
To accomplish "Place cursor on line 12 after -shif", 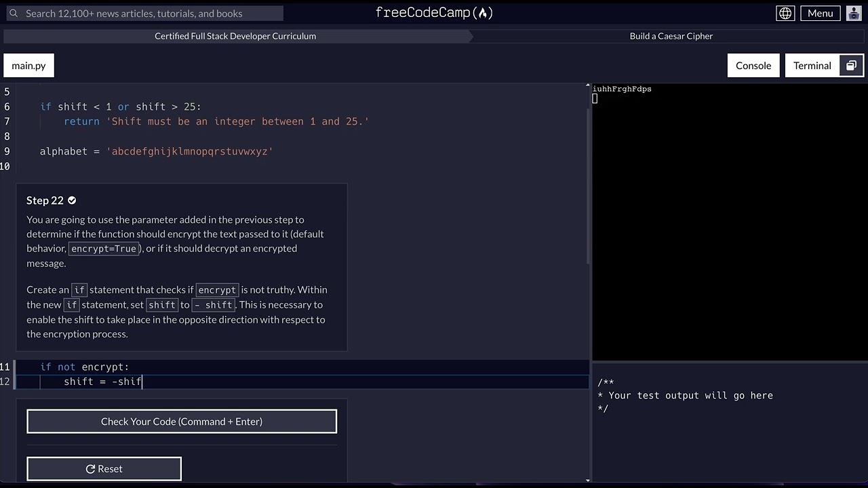I will [x=142, y=382].
